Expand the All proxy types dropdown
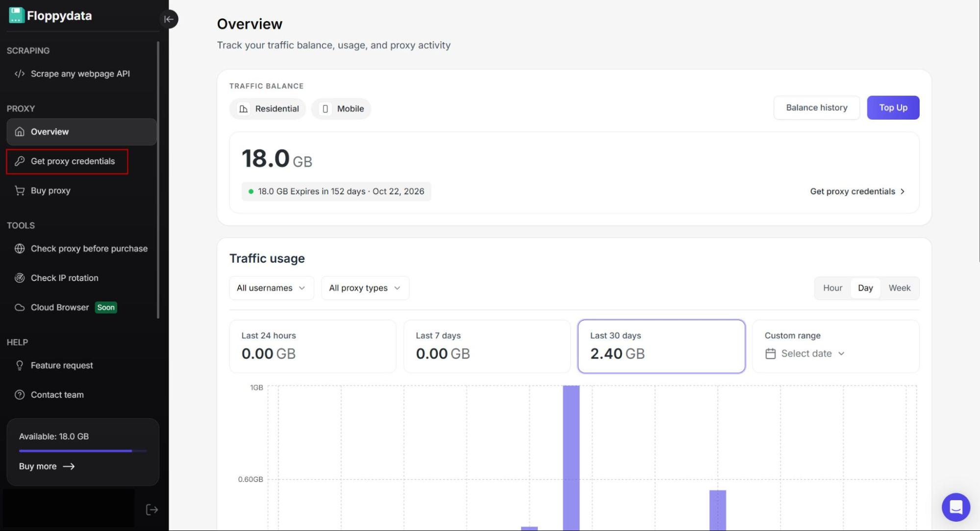Screen dimensions: 980x531 pyautogui.click(x=365, y=288)
